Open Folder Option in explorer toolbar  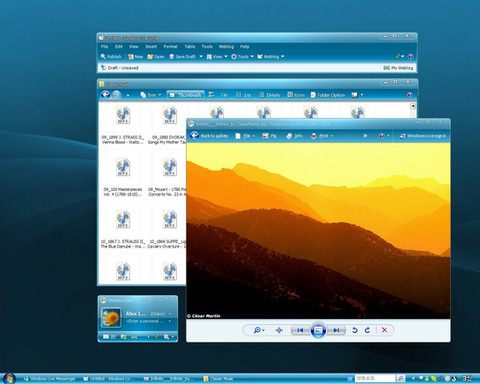pos(328,95)
